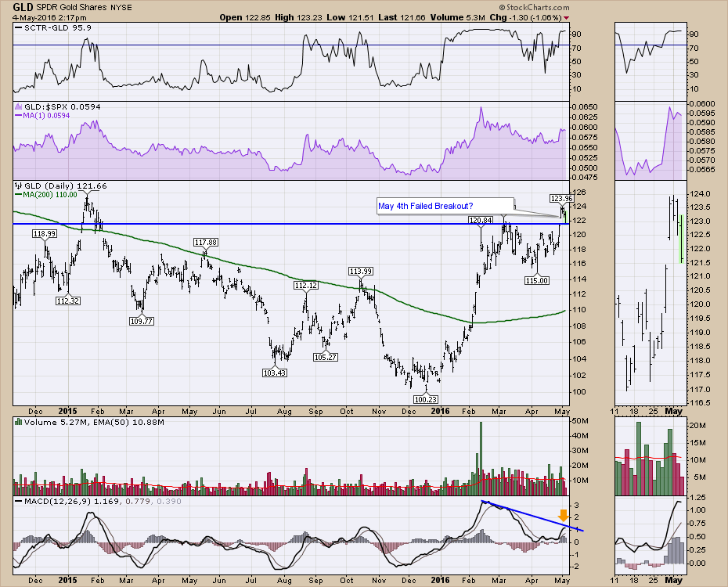Image resolution: width=728 pixels, height=587 pixels.
Task: Click the GLD (Daily) 121.66 legend
Action: pos(61,185)
